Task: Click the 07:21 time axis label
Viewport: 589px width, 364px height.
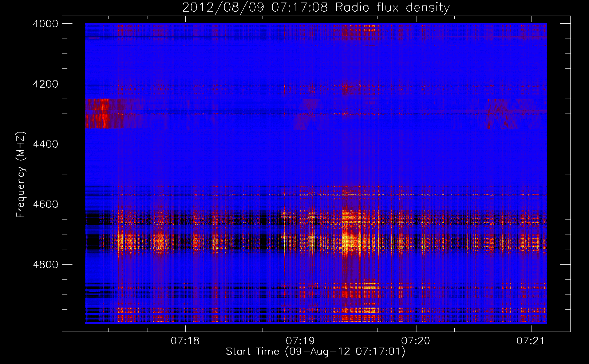Action: [x=531, y=341]
